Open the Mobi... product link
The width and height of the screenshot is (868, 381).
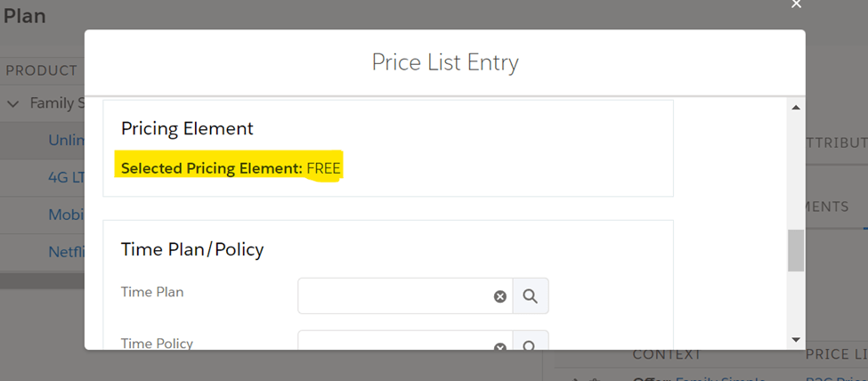(66, 215)
